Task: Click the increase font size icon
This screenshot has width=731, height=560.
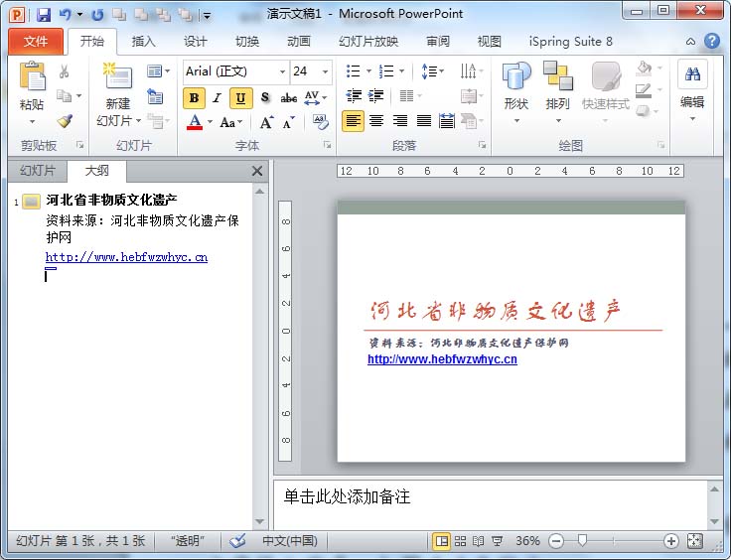Action: click(266, 122)
